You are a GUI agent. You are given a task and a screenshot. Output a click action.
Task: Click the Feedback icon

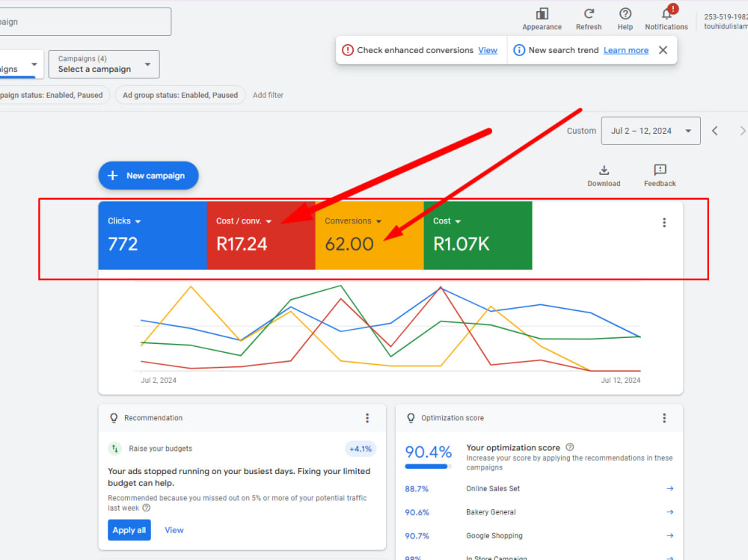pos(660,170)
